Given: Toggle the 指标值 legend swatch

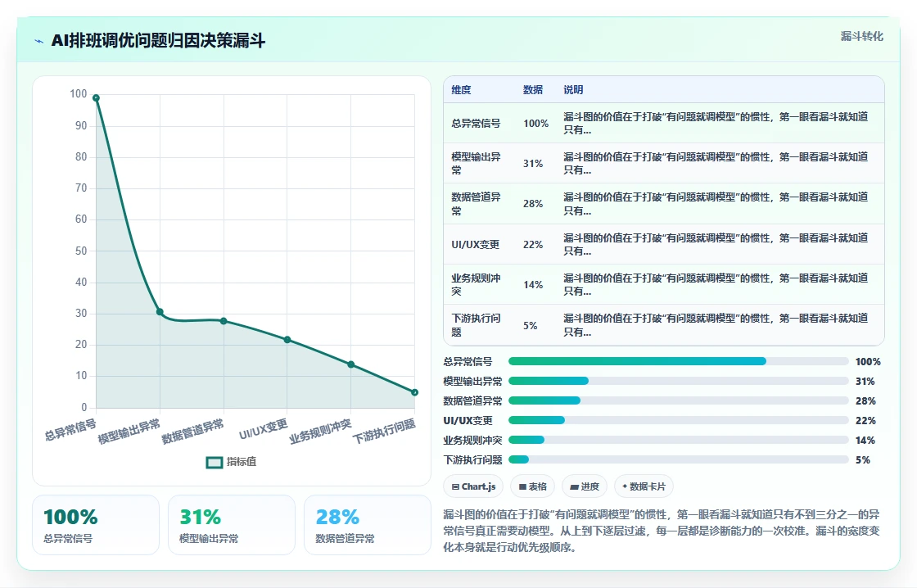Looking at the screenshot, I should (x=215, y=462).
